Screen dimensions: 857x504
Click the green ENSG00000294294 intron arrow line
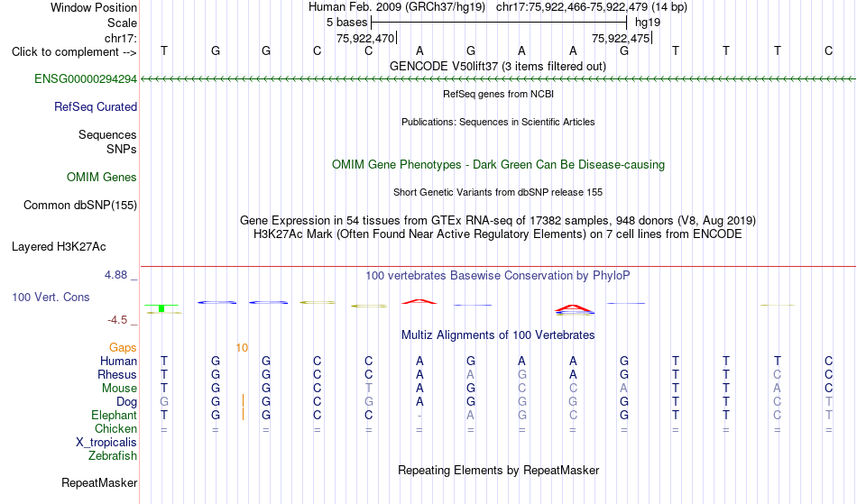[x=498, y=79]
